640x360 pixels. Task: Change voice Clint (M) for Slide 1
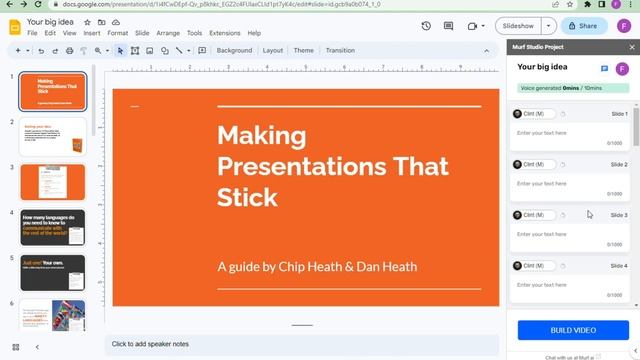point(534,114)
